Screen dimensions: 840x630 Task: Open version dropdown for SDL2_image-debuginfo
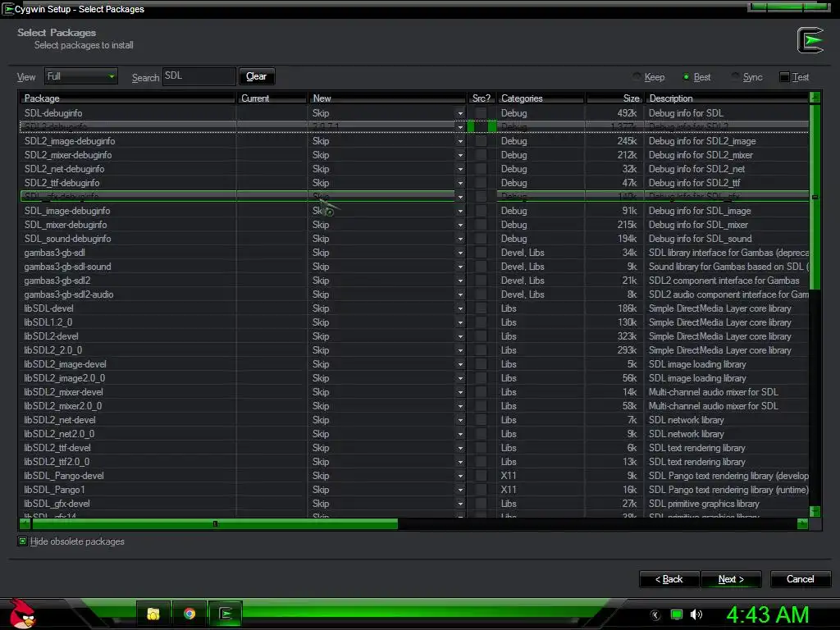click(x=460, y=141)
